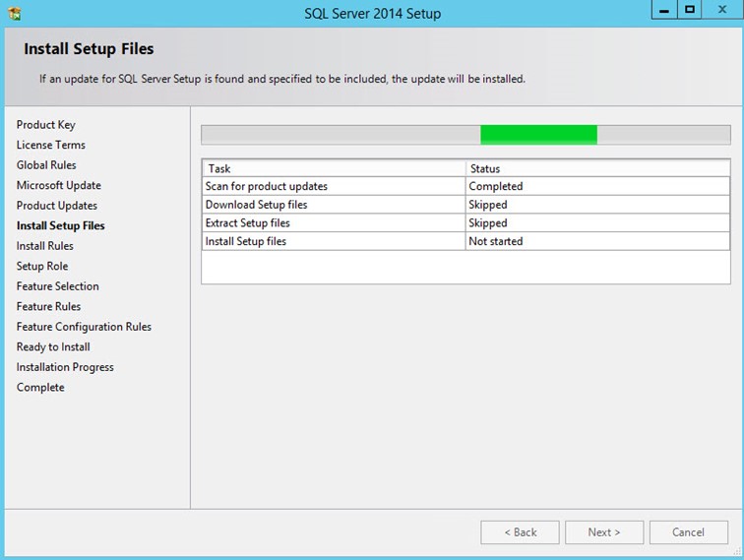Select the Scan for product updates row

(x=333, y=186)
